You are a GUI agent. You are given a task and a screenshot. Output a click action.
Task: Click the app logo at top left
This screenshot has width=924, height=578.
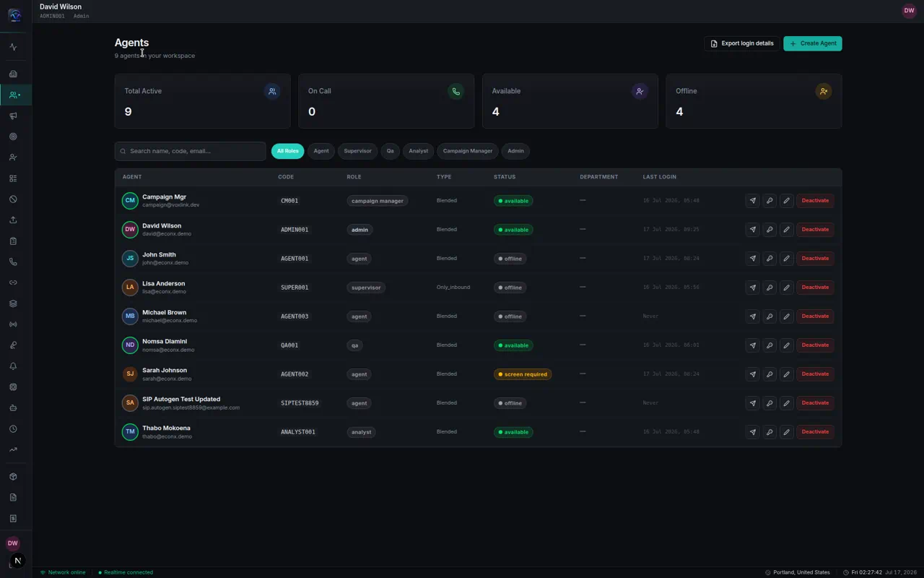point(14,15)
